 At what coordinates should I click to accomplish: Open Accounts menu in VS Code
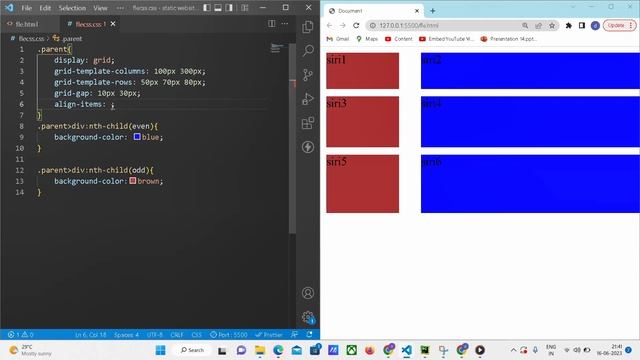tap(308, 293)
